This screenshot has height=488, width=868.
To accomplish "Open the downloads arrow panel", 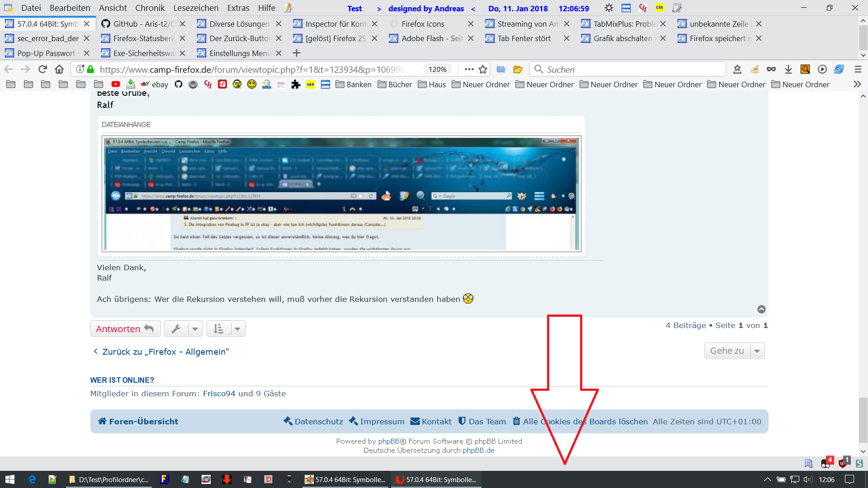I will [x=788, y=69].
